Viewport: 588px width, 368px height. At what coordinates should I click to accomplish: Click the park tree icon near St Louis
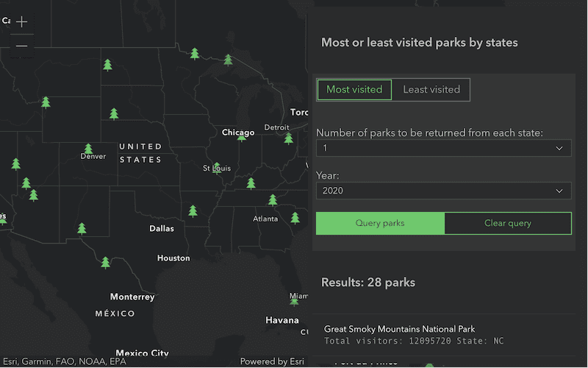[x=216, y=169]
